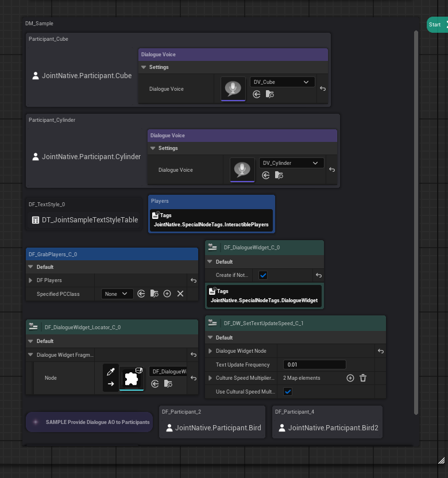Click the puzzle piece node thumbnail
The width and height of the screenshot is (448, 478).
coord(132,377)
